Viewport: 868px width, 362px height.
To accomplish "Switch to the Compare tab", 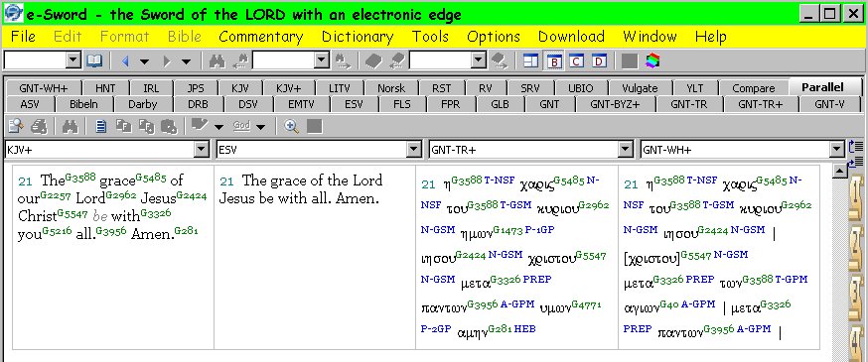I will [x=754, y=88].
